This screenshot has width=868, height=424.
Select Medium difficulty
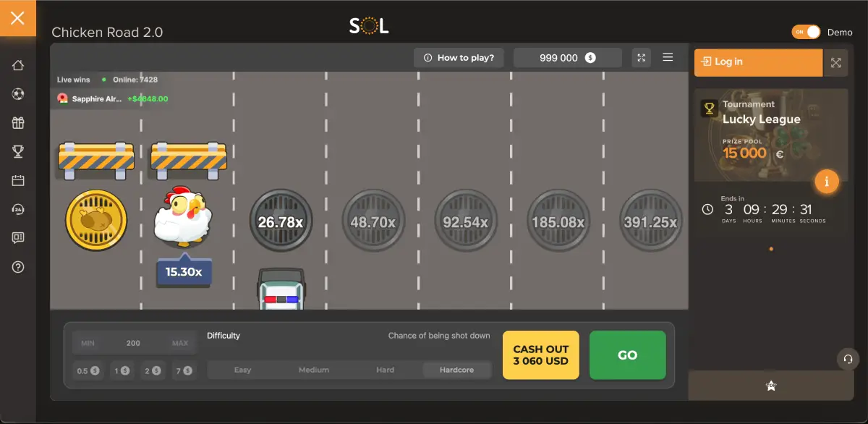(314, 370)
